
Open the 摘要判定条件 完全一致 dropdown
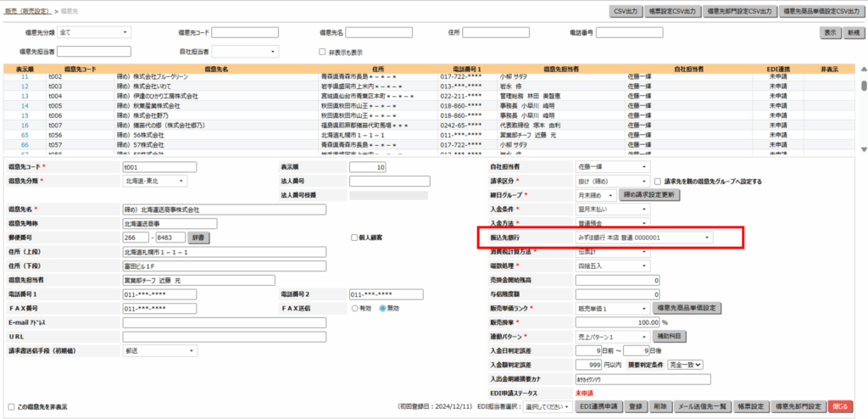click(x=685, y=364)
